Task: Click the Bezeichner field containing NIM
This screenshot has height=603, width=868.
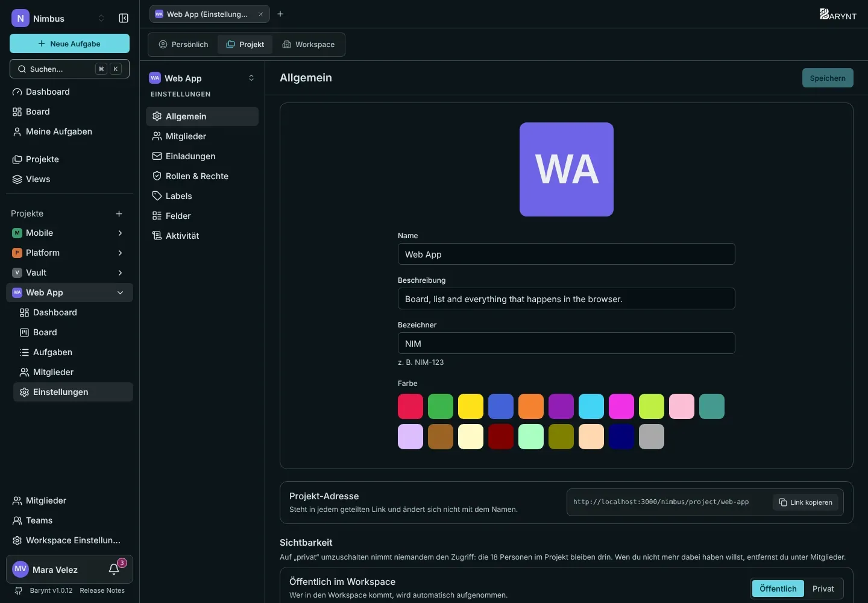Action: [567, 343]
